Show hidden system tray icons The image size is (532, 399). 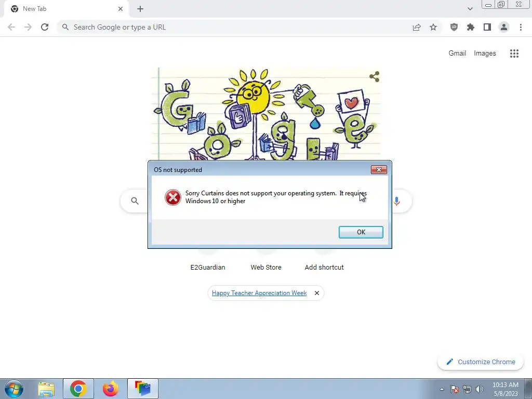[x=442, y=389]
